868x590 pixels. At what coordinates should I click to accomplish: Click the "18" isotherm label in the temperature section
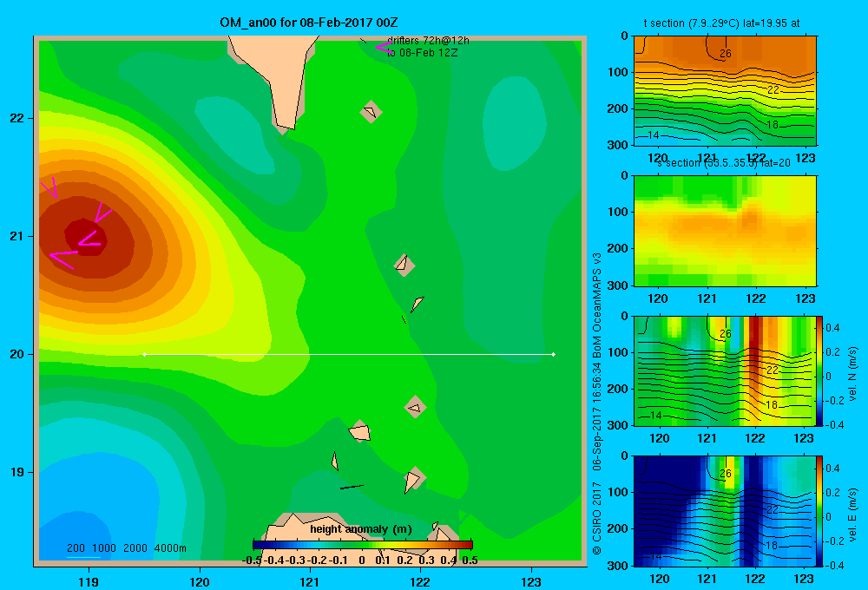point(773,125)
